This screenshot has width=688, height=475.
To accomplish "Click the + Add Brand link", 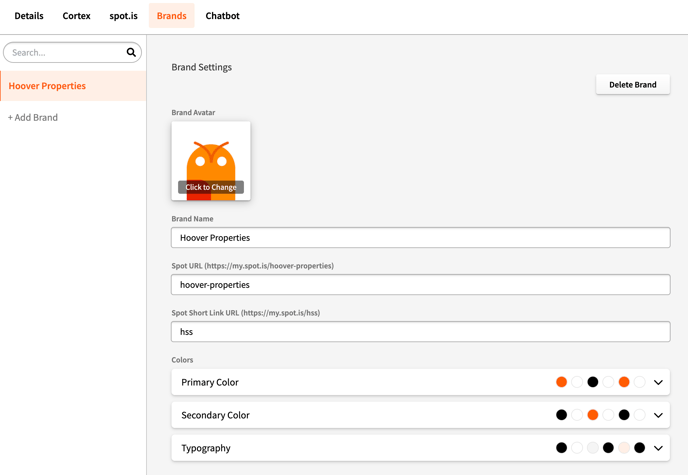I will coord(33,117).
